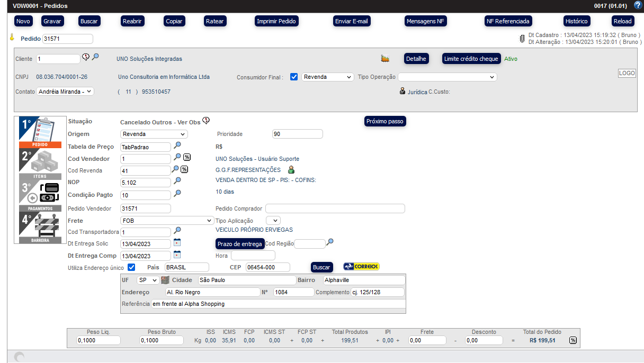This screenshot has width=644, height=363.
Task: Search NOP with the magnifier icon
Action: click(x=178, y=181)
